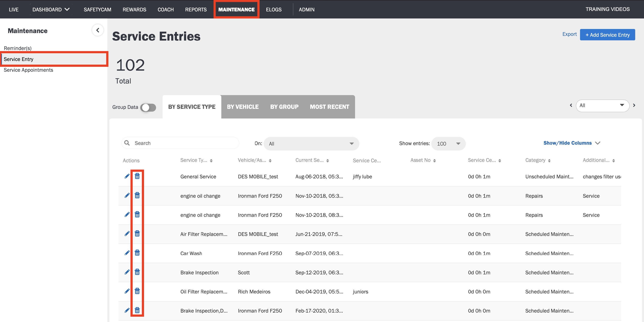644x322 pixels.
Task: Click the changes filter additional cell
Action: 602,176
